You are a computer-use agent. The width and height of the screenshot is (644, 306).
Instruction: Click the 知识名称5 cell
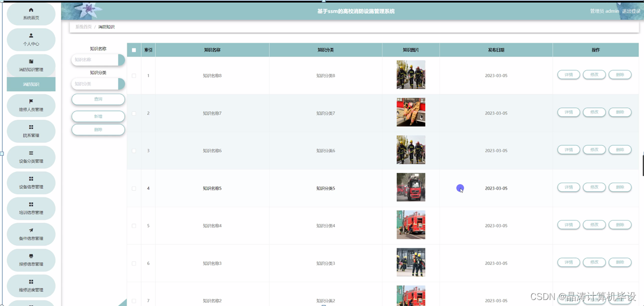pyautogui.click(x=212, y=188)
